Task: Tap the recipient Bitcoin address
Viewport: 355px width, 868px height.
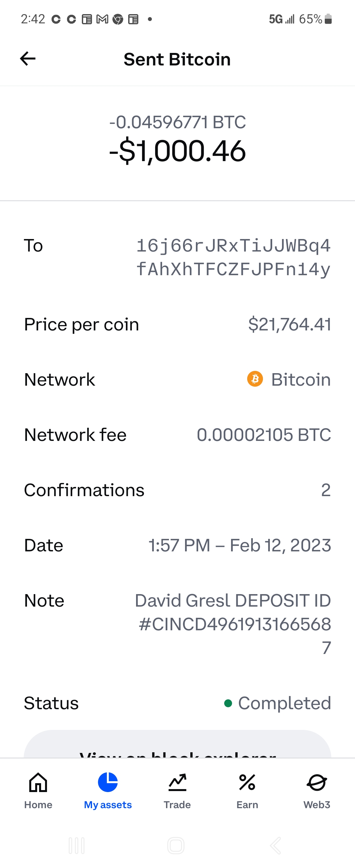Action: 233,257
